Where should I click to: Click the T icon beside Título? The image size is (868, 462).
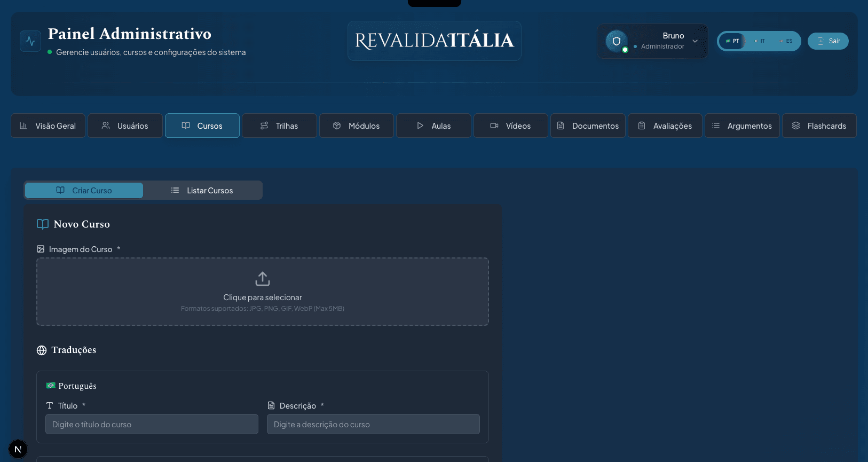(50, 405)
